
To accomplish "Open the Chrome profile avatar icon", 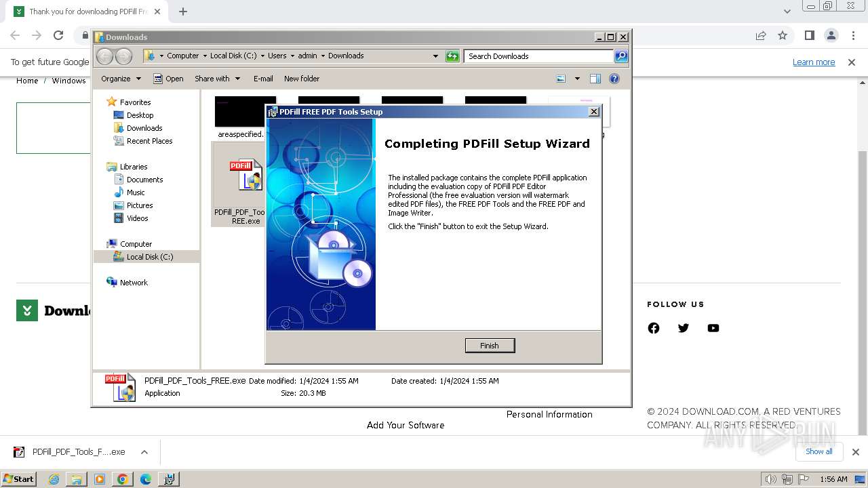I will (831, 35).
